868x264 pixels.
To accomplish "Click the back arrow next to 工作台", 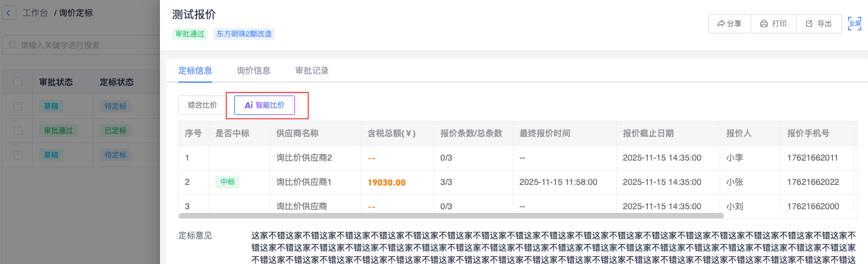I will tap(9, 12).
